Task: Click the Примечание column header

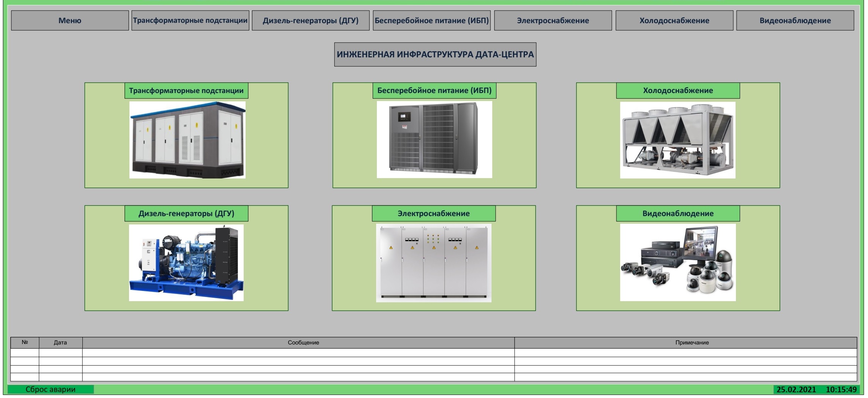Action: click(x=686, y=343)
